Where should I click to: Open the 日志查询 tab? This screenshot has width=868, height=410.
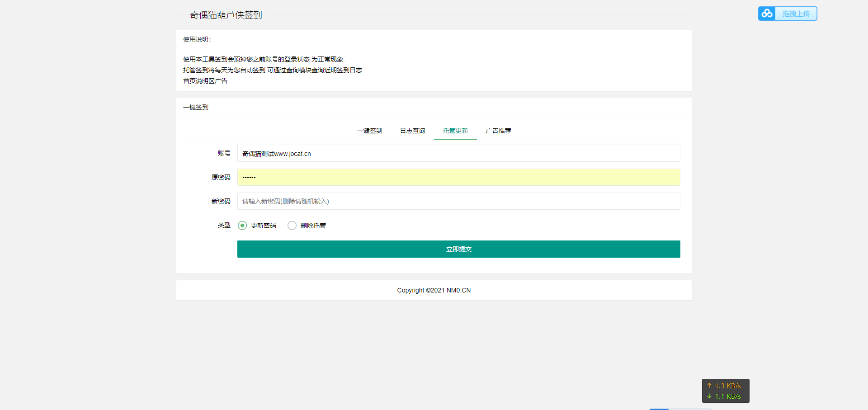pyautogui.click(x=412, y=131)
